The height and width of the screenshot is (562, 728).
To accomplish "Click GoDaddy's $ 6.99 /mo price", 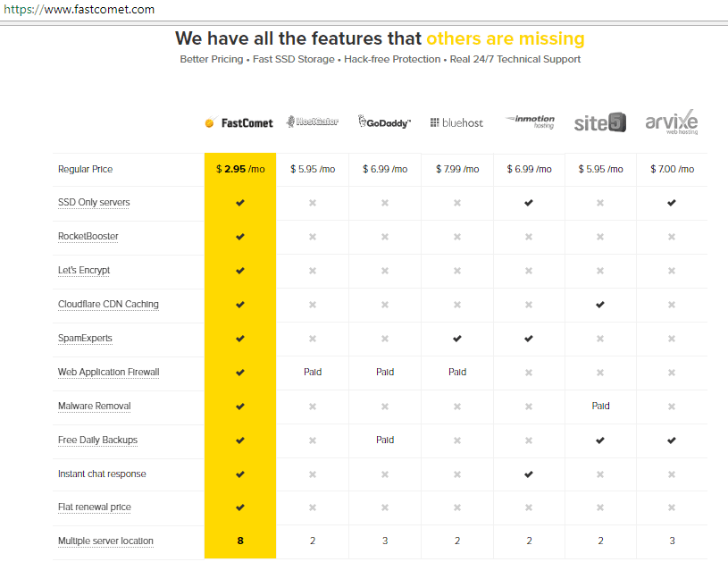I will pos(385,169).
